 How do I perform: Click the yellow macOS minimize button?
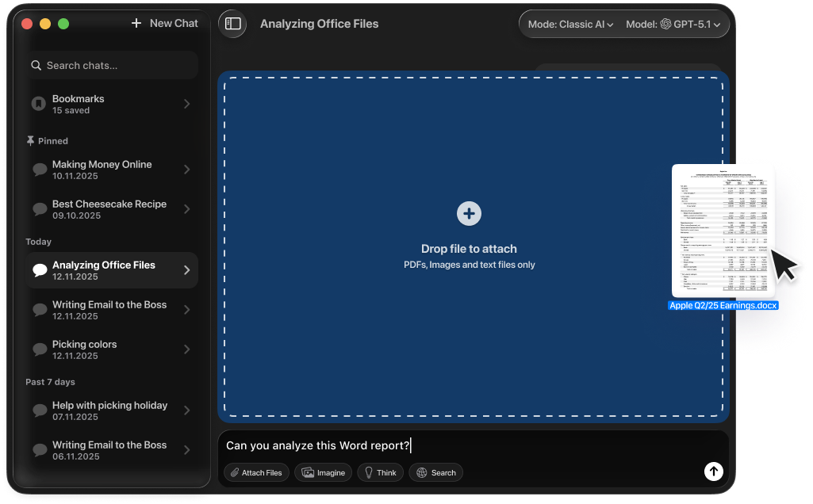tap(45, 24)
